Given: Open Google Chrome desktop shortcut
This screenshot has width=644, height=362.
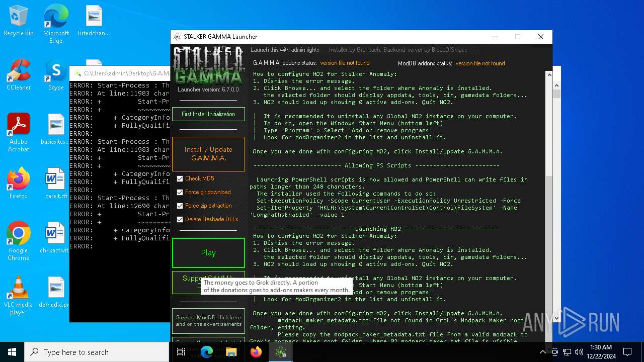Looking at the screenshot, I should 19,241.
